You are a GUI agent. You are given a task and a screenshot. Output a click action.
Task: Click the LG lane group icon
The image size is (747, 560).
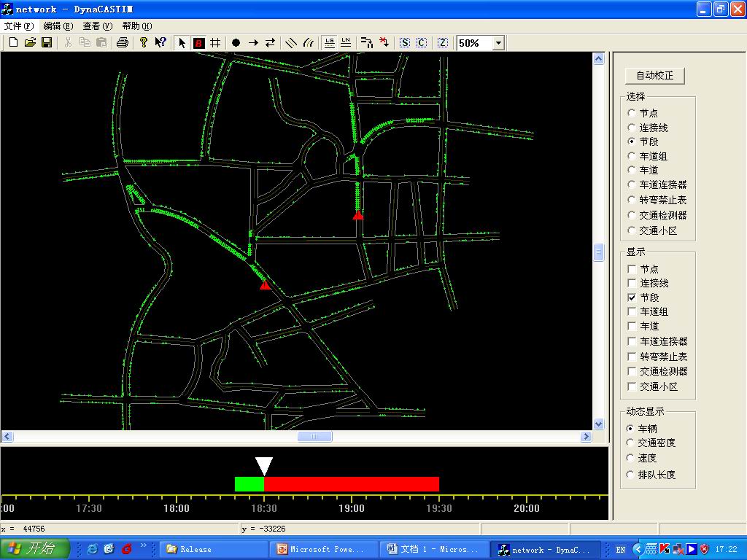click(x=330, y=43)
